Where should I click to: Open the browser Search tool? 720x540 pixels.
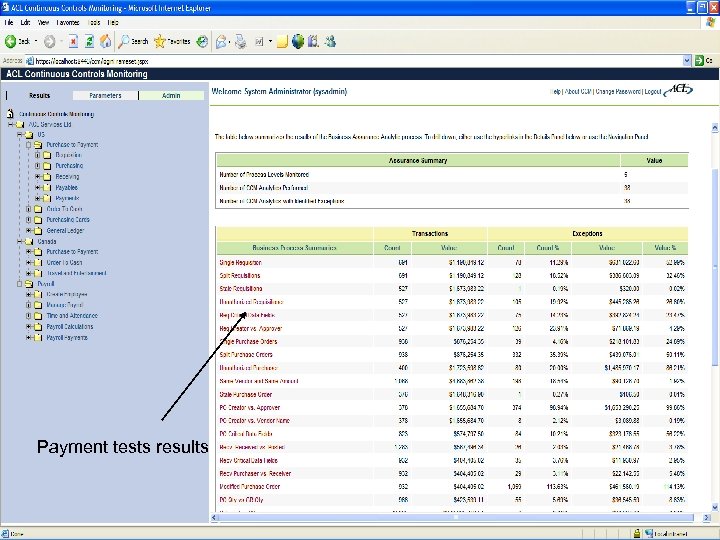coord(133,41)
